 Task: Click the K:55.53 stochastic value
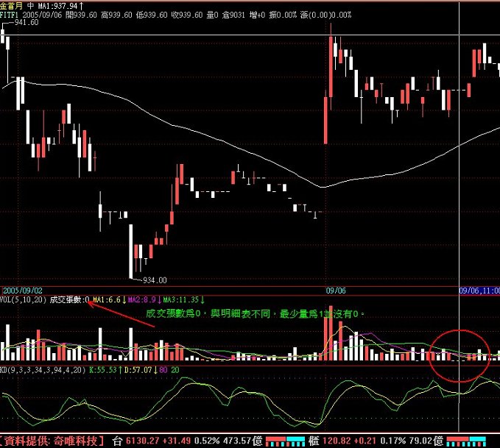(x=105, y=370)
